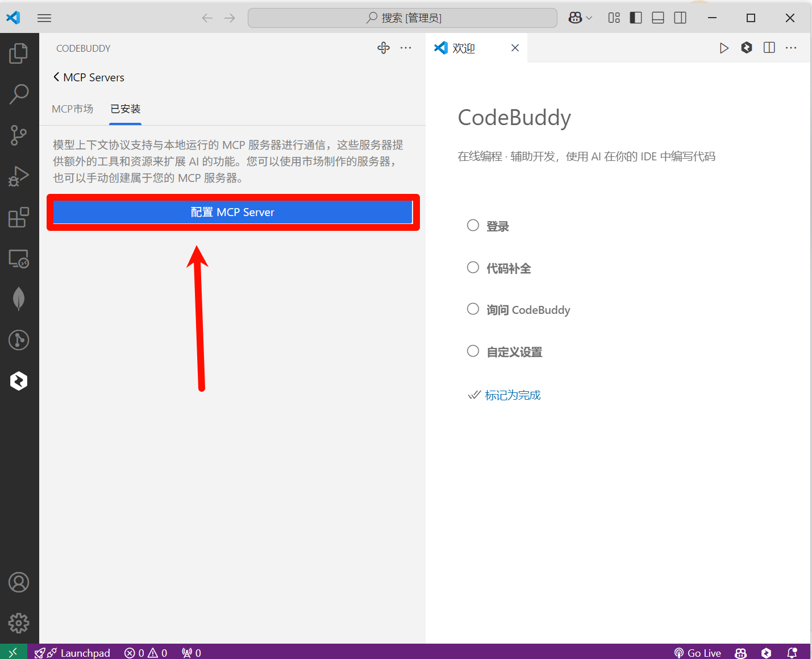
Task: Open the CodeBuddy view in activity bar
Action: tap(19, 381)
